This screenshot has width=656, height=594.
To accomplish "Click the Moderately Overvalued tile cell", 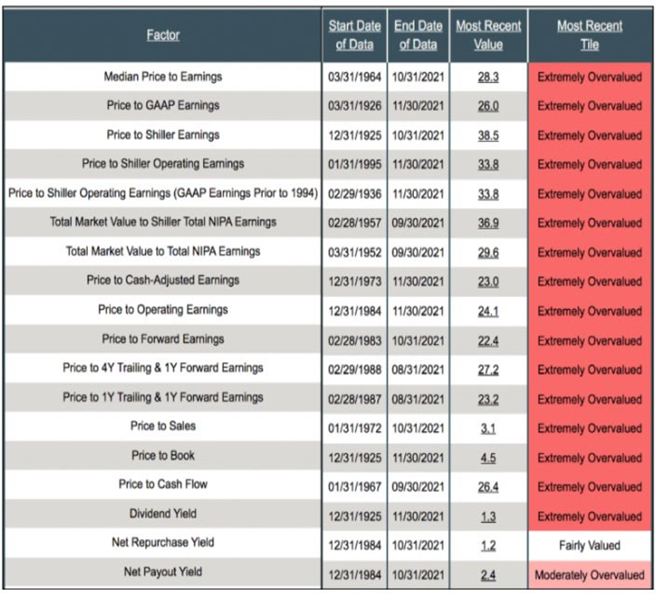I will [x=589, y=575].
